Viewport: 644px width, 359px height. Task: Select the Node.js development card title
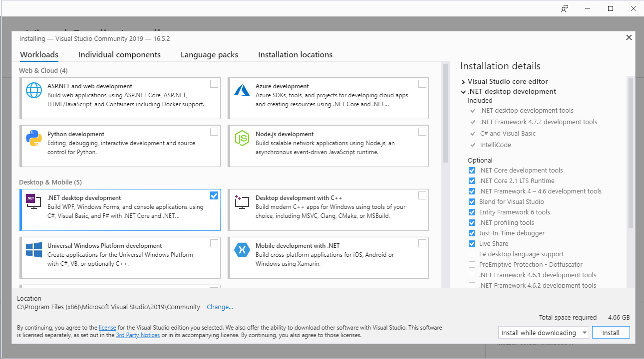click(285, 134)
